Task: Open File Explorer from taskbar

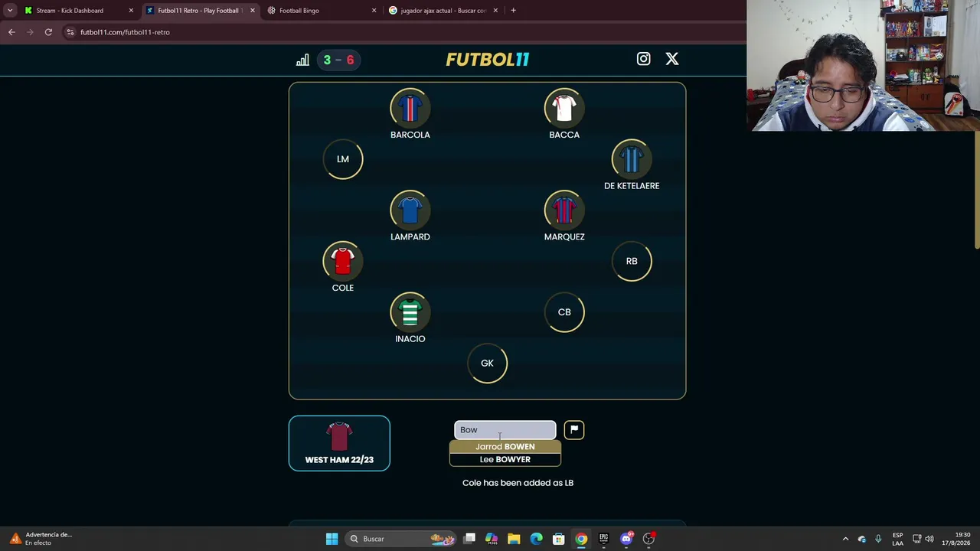Action: 514,539
